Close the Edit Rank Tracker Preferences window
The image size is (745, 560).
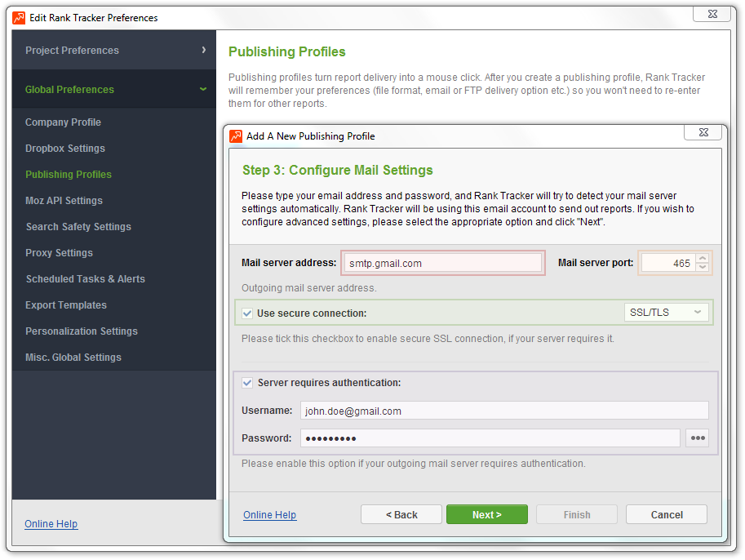(712, 14)
